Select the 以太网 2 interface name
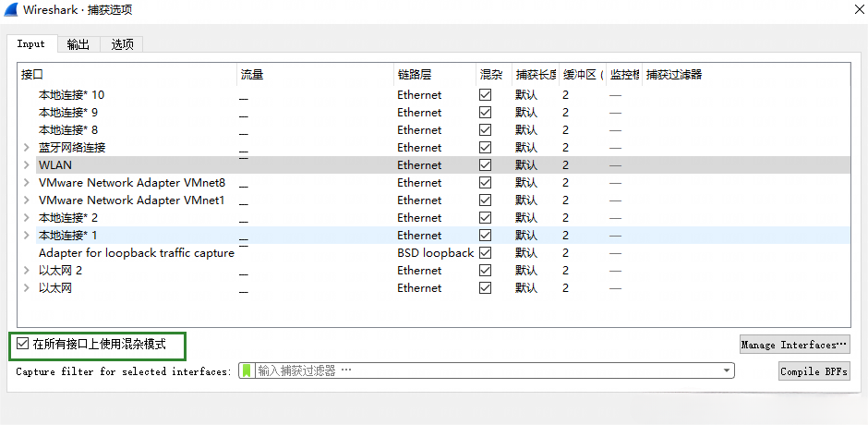 tap(60, 271)
